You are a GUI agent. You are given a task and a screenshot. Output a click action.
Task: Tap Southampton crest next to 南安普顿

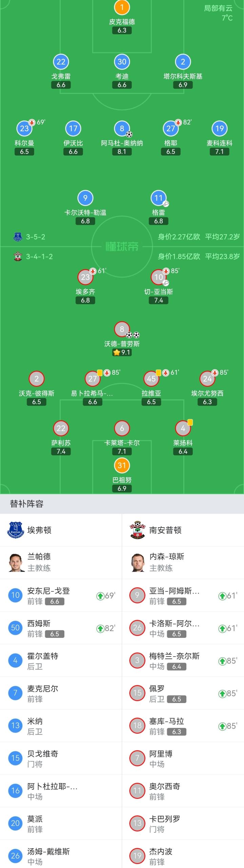click(x=138, y=530)
